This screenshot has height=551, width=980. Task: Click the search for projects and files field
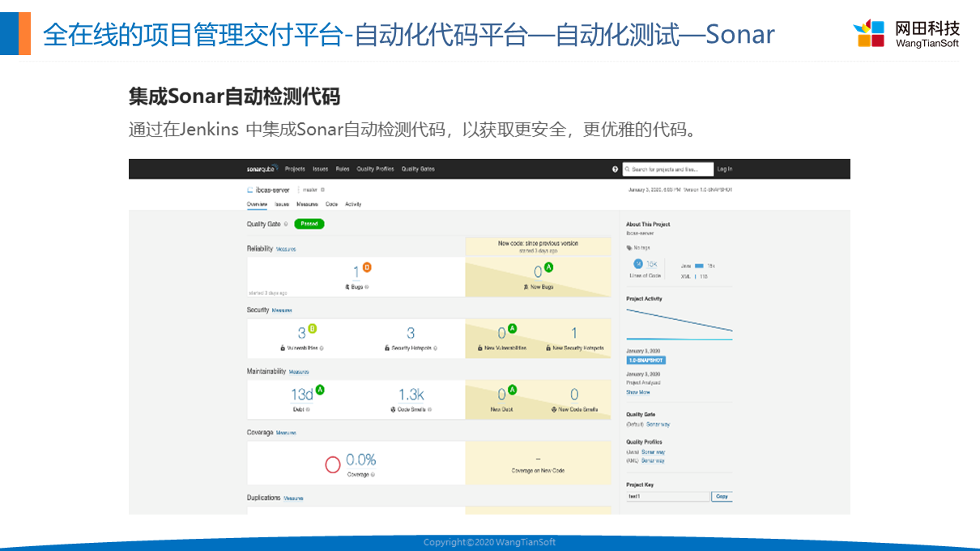[x=668, y=169]
